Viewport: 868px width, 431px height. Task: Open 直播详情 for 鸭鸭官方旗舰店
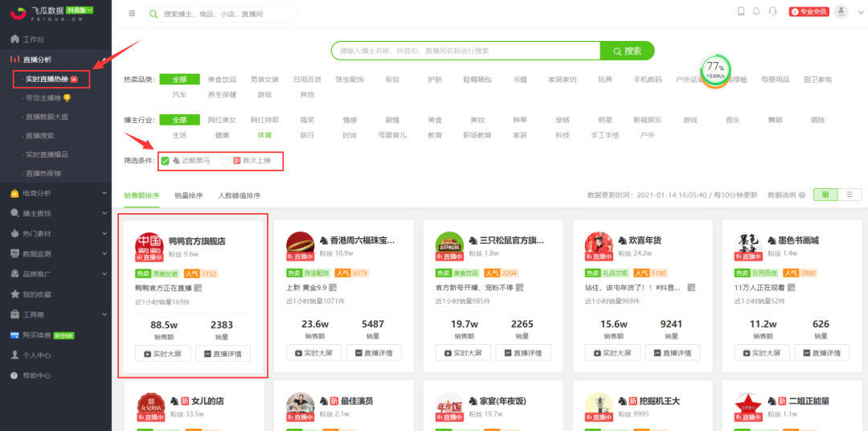click(223, 354)
